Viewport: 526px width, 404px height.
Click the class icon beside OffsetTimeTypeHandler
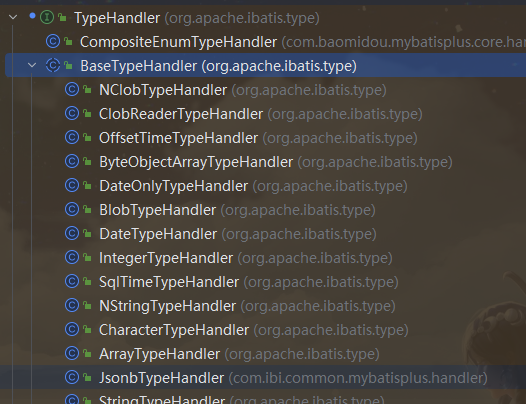click(x=72, y=137)
